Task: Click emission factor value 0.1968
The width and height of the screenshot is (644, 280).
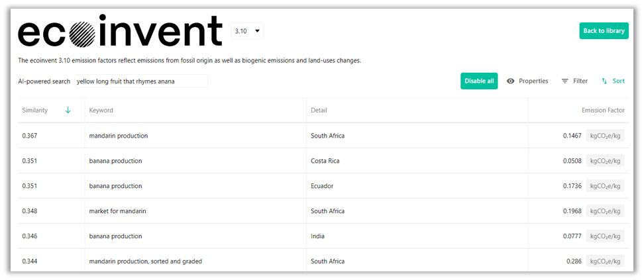Action: point(572,211)
